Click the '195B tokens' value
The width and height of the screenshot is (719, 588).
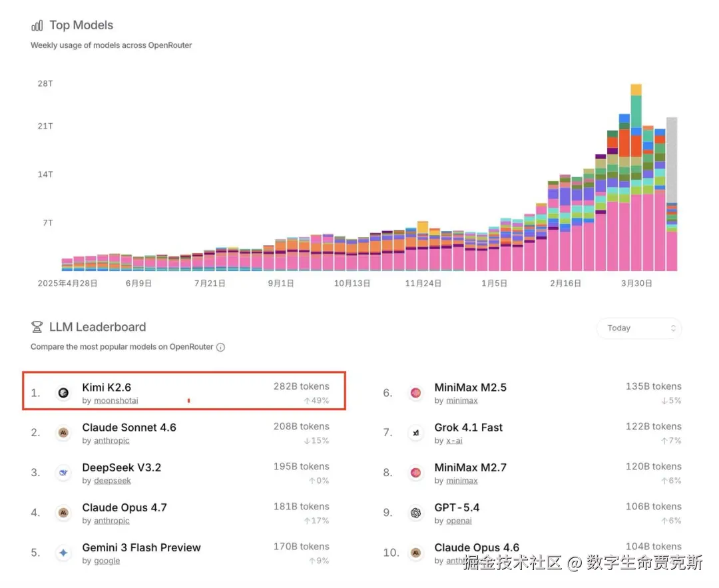[x=302, y=466]
